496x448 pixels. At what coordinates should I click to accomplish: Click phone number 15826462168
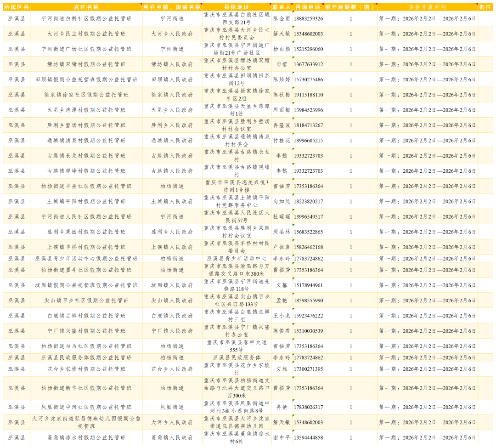308,247
